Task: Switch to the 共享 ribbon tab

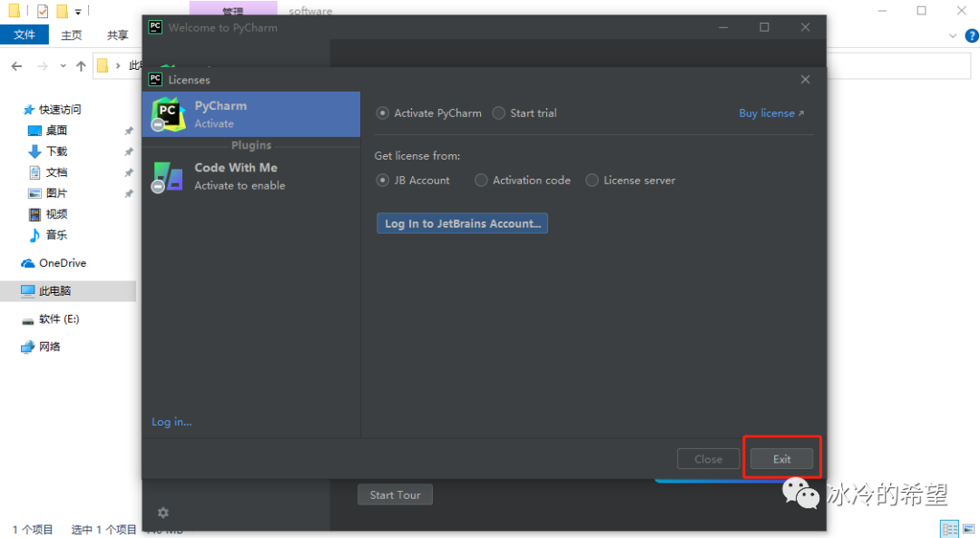Action: pyautogui.click(x=117, y=35)
